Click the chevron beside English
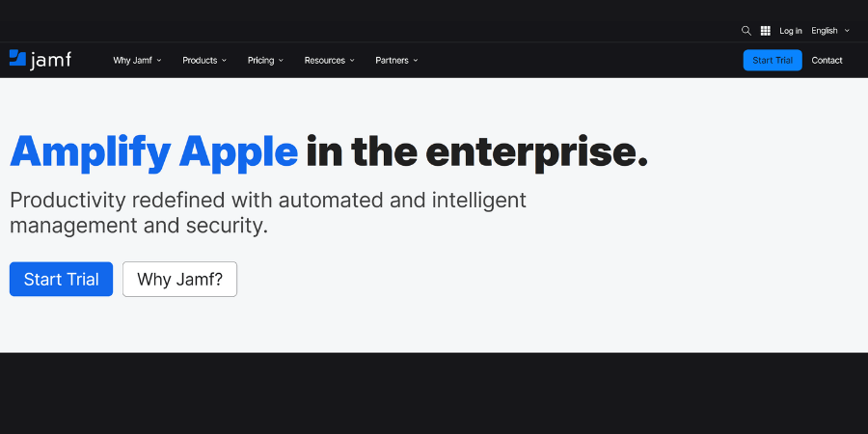This screenshot has width=868, height=434. 848,31
